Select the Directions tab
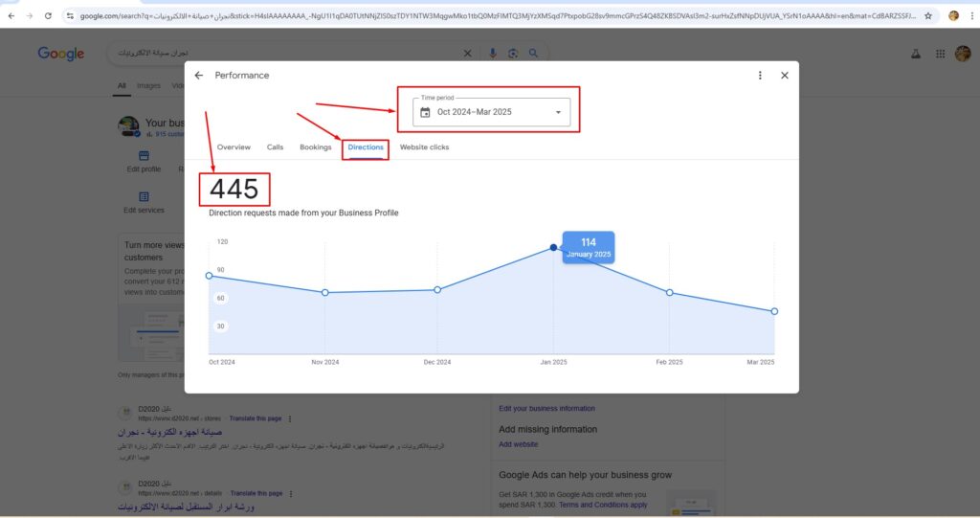This screenshot has height=518, width=980. (366, 147)
